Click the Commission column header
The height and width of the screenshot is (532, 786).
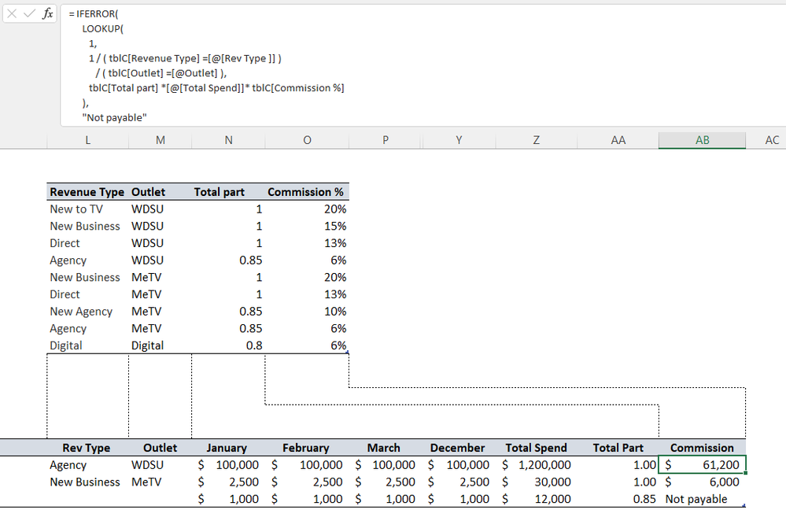pos(703,448)
